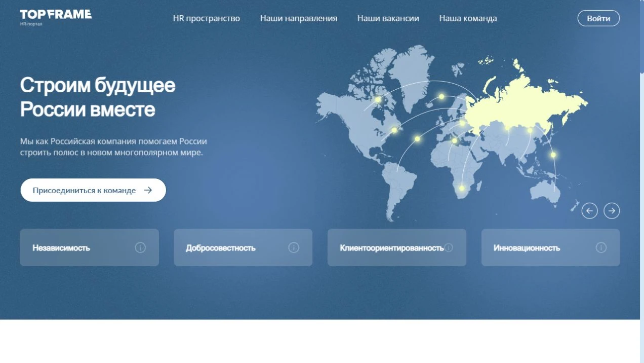
Task: Click Присоединиться к команде button
Action: (x=93, y=190)
